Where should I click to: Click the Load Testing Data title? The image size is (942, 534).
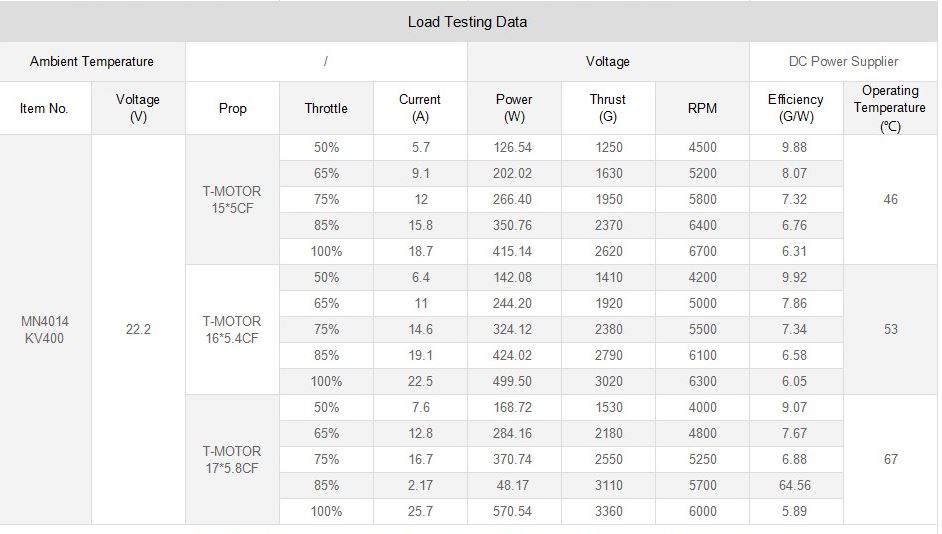(x=467, y=22)
